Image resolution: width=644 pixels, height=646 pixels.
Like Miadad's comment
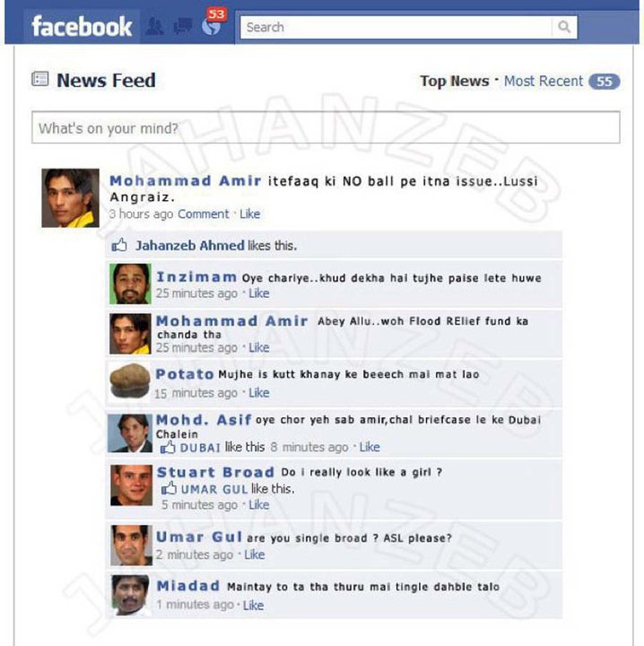click(253, 606)
